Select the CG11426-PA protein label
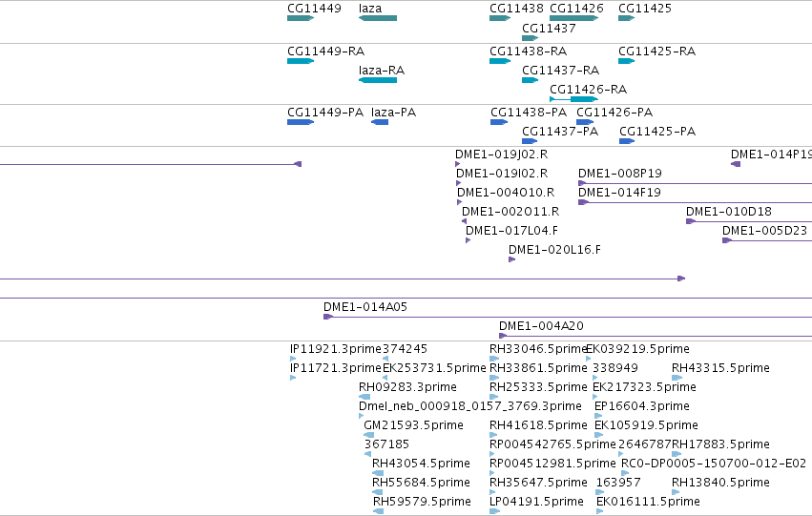812x516 pixels. [614, 113]
